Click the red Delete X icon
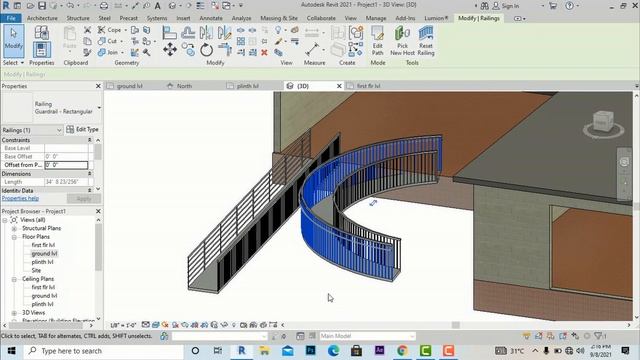 264,52
